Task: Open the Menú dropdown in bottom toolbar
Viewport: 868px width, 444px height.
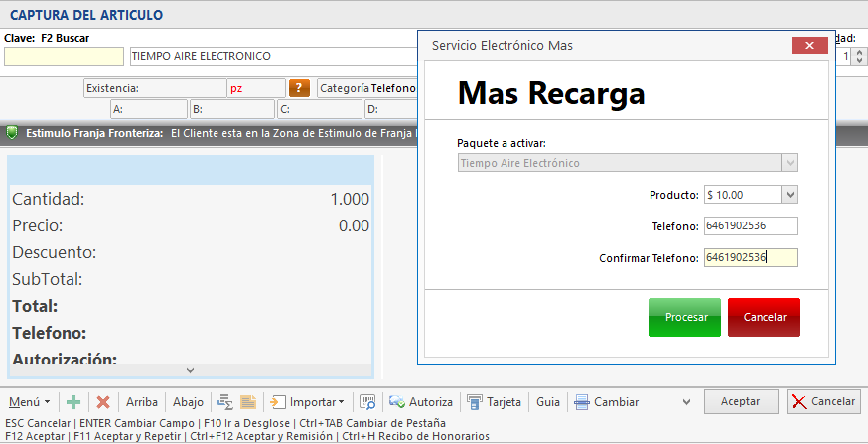Action: [30, 402]
